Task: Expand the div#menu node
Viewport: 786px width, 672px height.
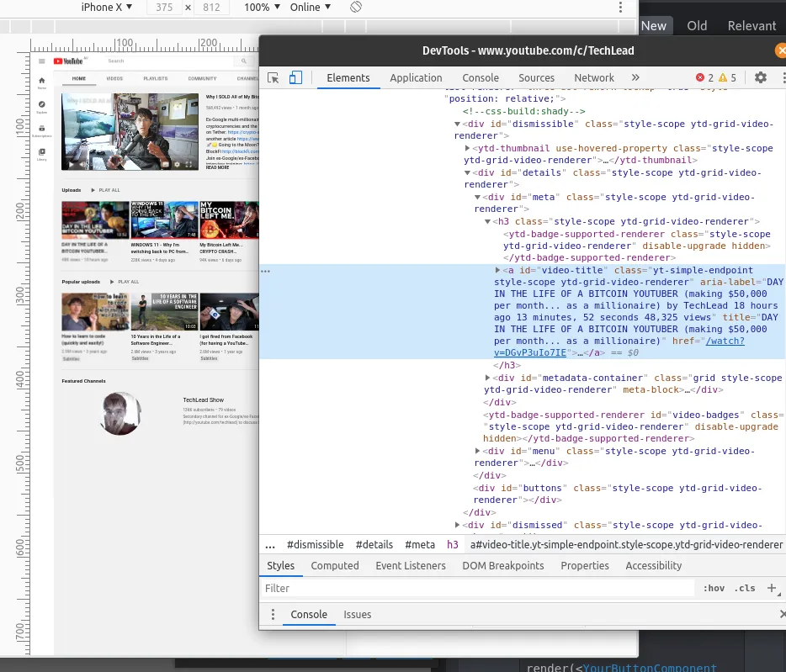Action: pos(477,451)
